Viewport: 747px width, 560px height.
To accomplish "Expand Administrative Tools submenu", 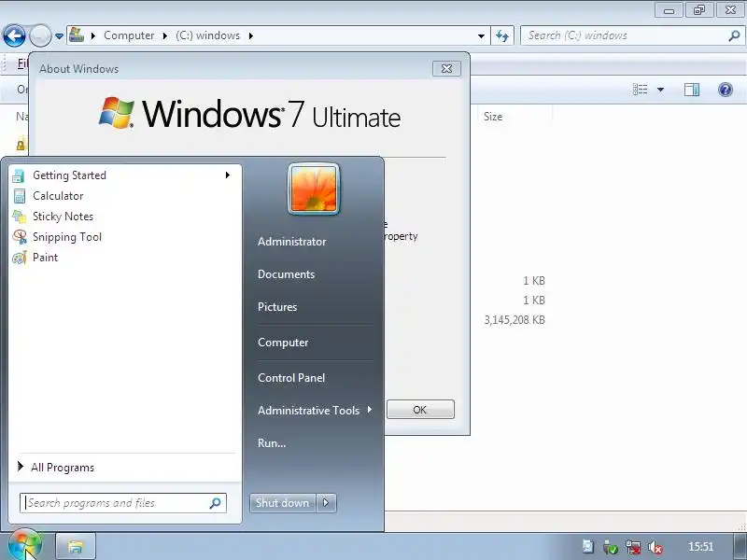I will [x=314, y=410].
